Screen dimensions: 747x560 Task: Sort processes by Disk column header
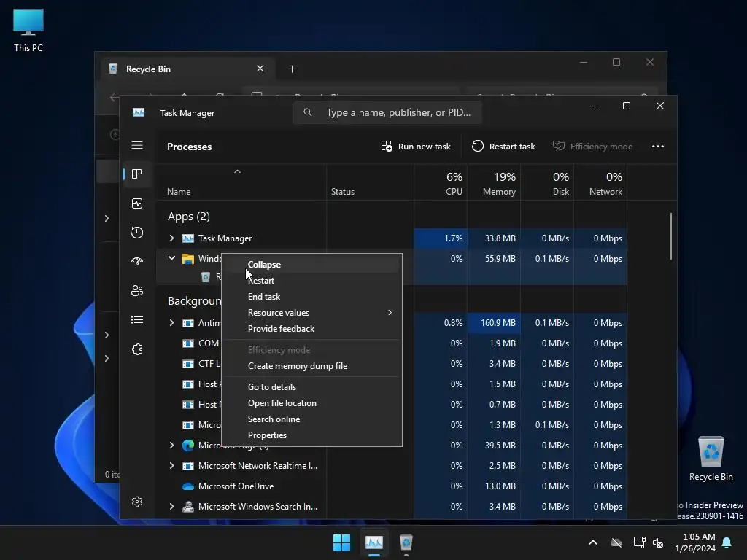pyautogui.click(x=547, y=183)
